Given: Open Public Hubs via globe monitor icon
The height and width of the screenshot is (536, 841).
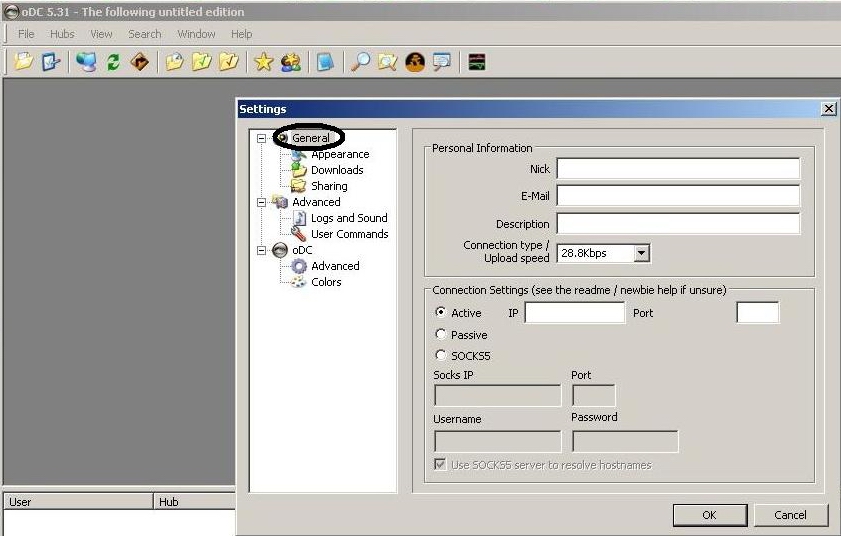Looking at the screenshot, I should pos(86,62).
